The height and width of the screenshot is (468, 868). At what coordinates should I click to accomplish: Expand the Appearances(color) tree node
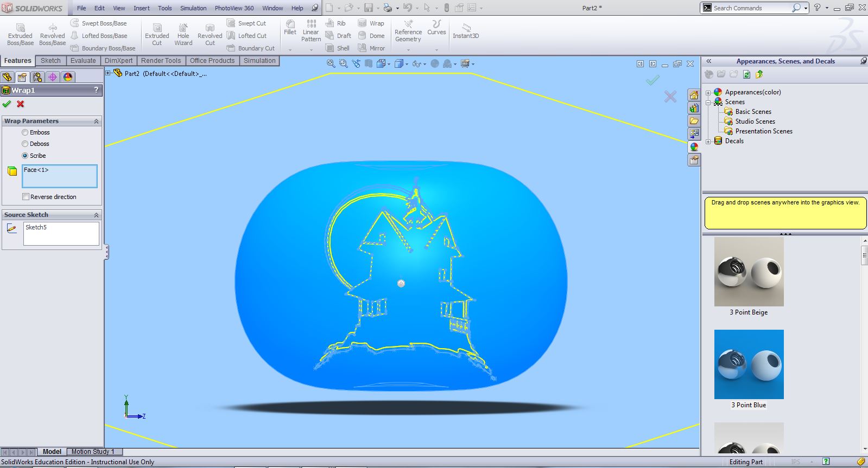pyautogui.click(x=708, y=93)
